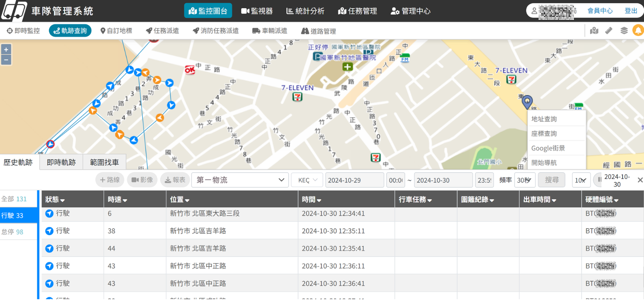Click the map zoom in plus button

point(6,50)
